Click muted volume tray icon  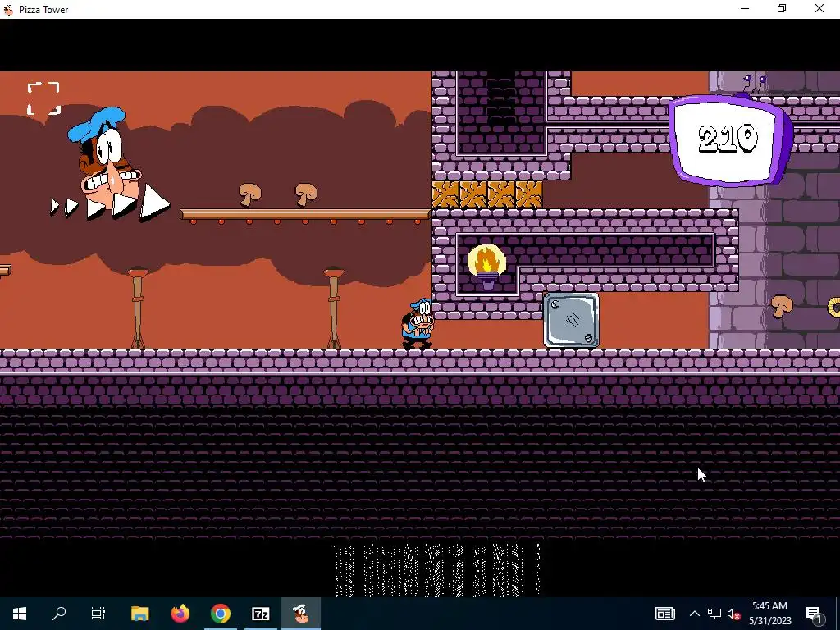[733, 614]
